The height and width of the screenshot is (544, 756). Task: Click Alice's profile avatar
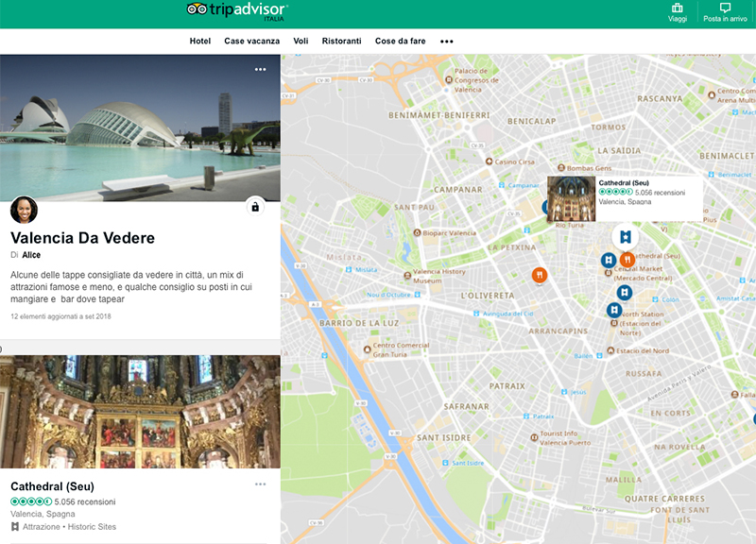(24, 210)
